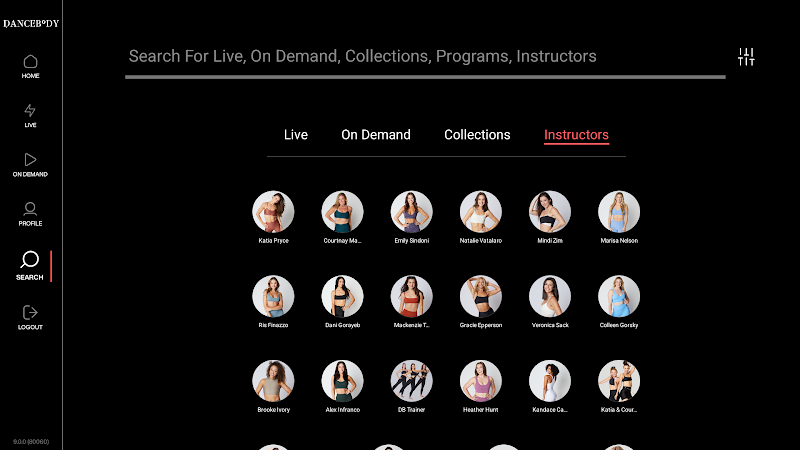Click the name label Brooke Ivory
Viewport: 800px width, 450px height.
(273, 410)
